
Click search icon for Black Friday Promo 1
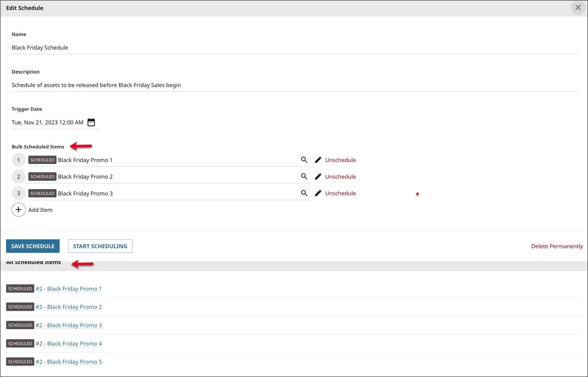(304, 160)
